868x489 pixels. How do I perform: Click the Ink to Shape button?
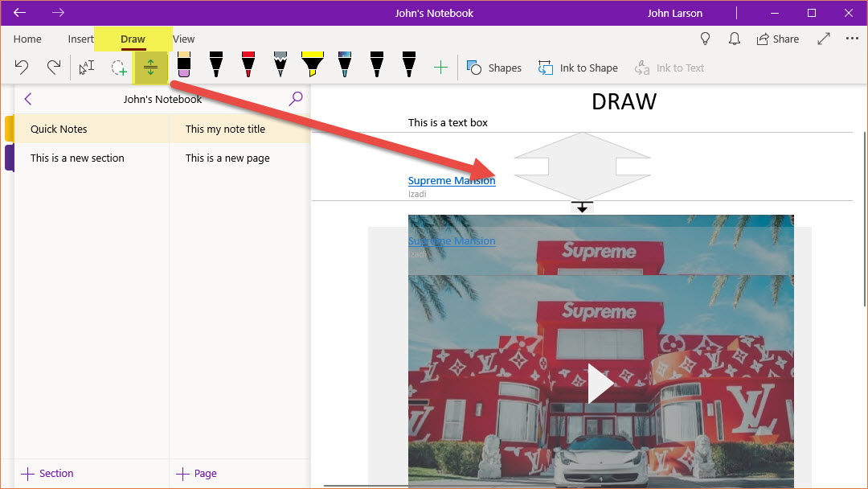click(x=578, y=68)
